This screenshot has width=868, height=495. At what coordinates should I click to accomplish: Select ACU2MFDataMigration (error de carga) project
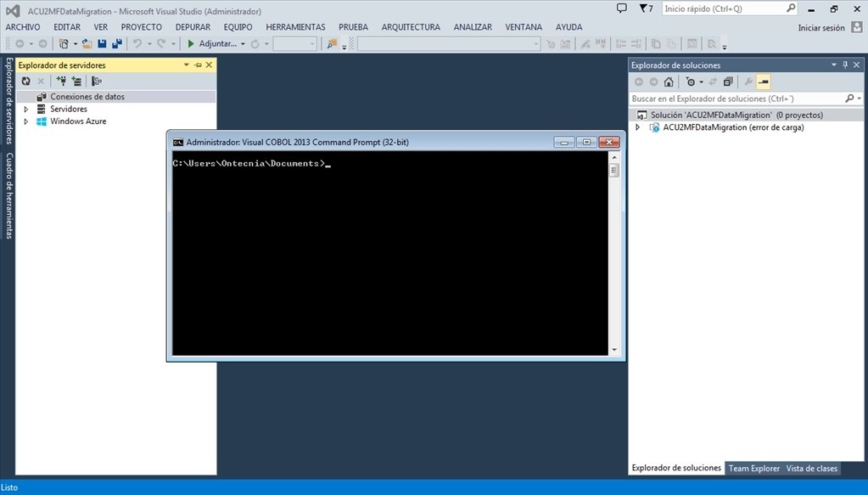click(x=733, y=127)
